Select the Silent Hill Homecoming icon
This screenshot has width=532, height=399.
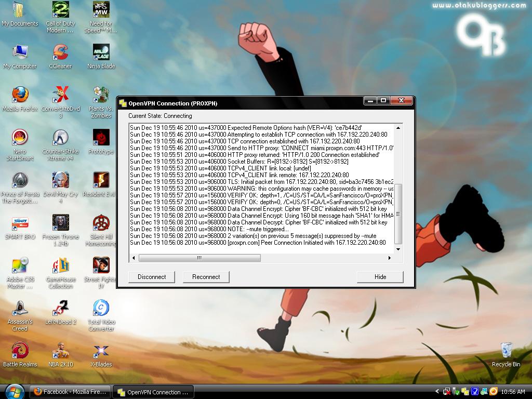101,230
